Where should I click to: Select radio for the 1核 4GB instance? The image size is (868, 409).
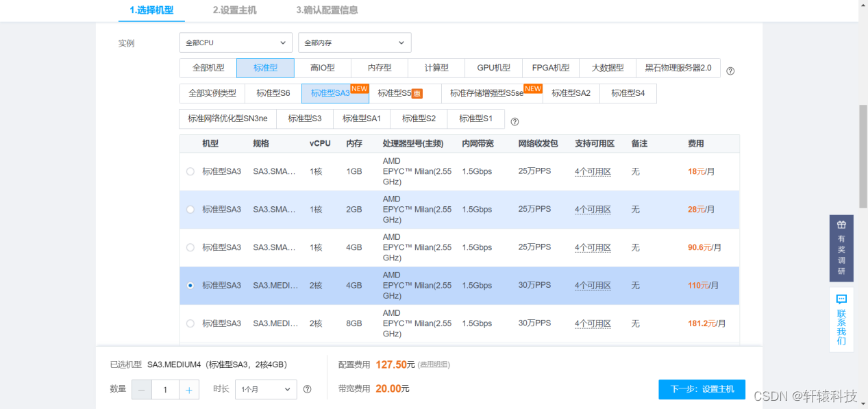coord(190,247)
